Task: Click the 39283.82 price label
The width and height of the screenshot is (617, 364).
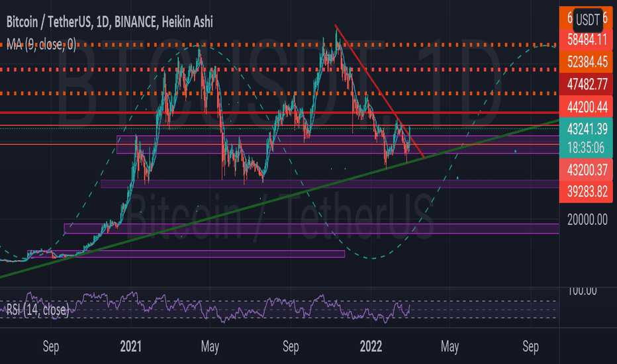Action: tap(586, 192)
